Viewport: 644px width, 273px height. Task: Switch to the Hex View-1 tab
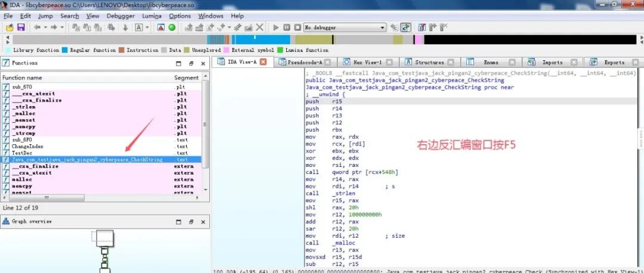point(367,63)
